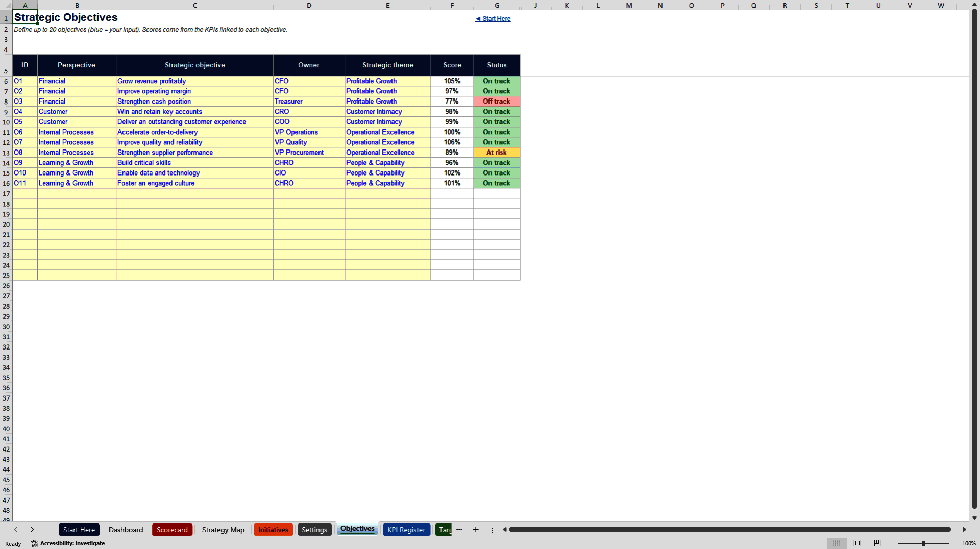Select the 106% score cell

point(452,142)
